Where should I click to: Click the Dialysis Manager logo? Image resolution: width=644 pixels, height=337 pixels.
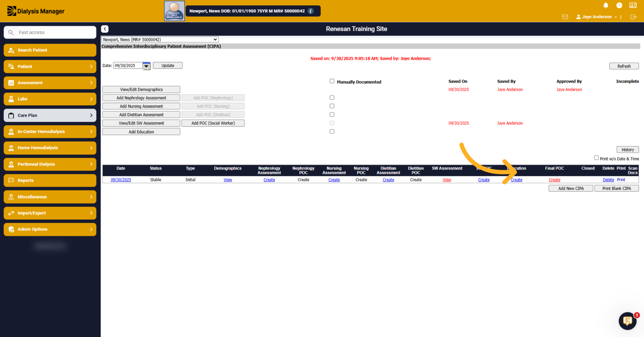pyautogui.click(x=36, y=11)
